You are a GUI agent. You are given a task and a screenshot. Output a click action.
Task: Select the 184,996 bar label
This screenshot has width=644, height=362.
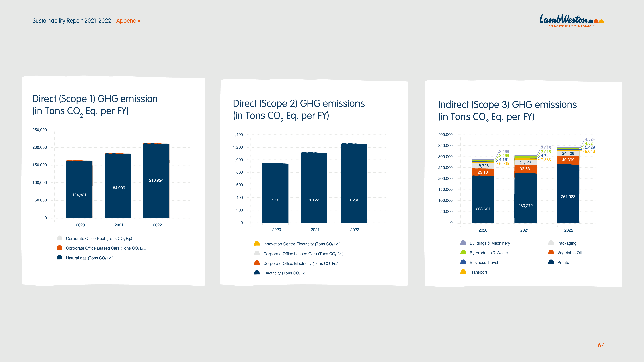[118, 188]
